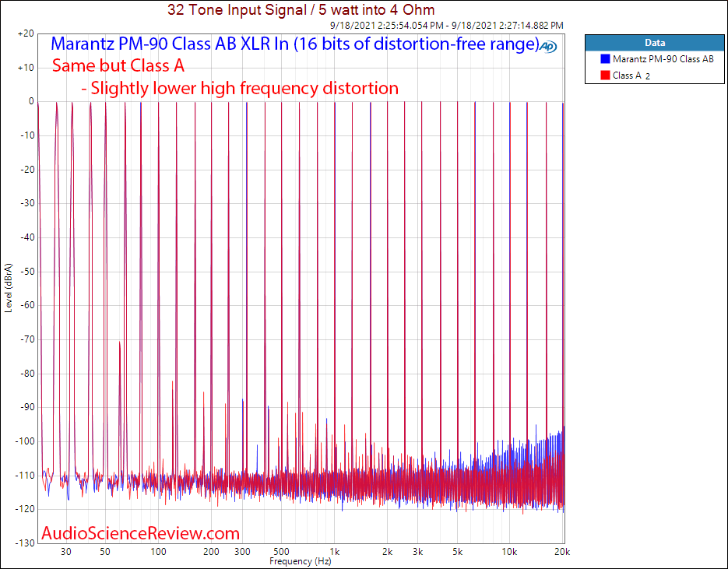Click the '20k' frequency axis tick
Screen dimensions: 728x569
(562, 552)
